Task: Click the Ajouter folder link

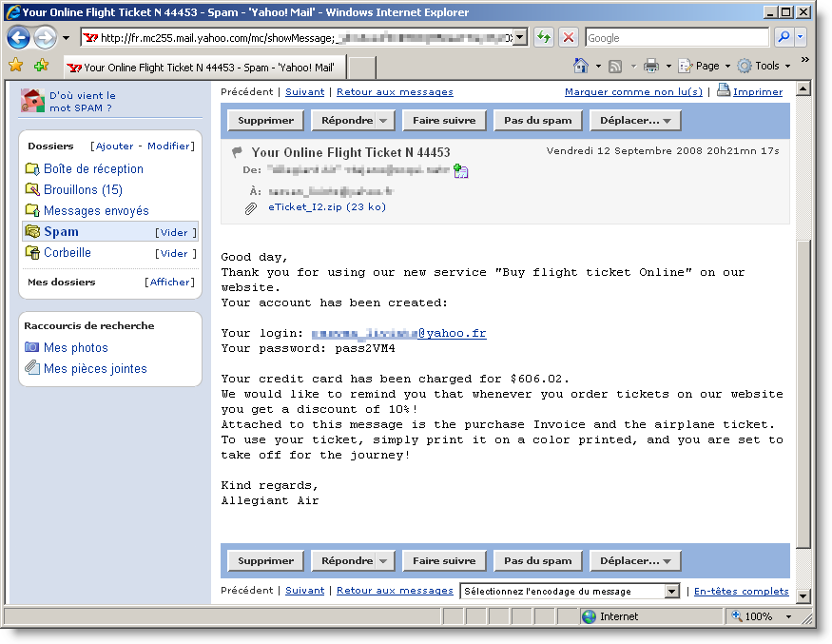Action: click(114, 146)
